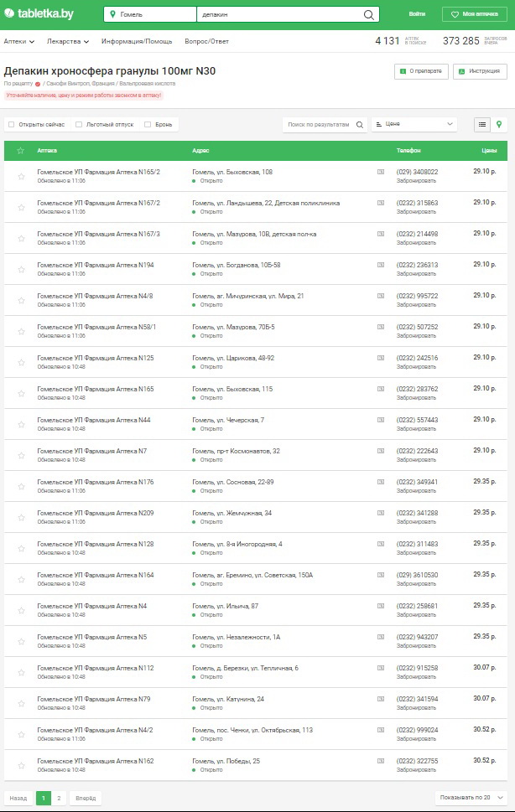Switch to map view with the green pin icon
515x812 pixels.
[x=499, y=124]
